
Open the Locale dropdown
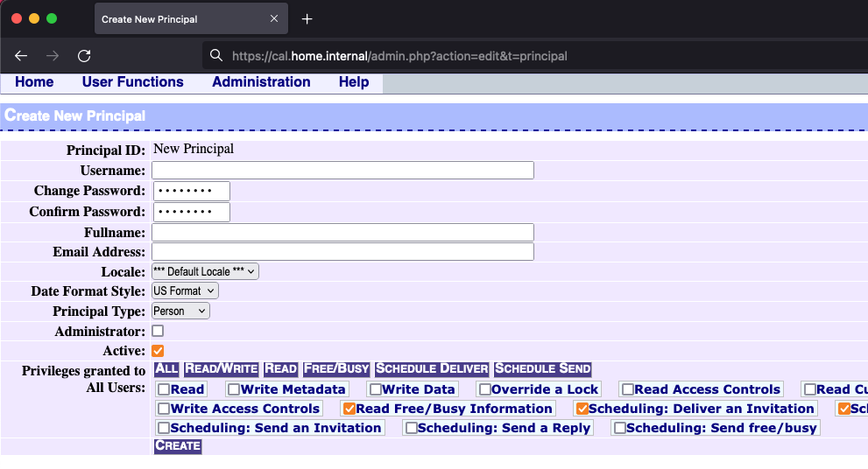[205, 272]
